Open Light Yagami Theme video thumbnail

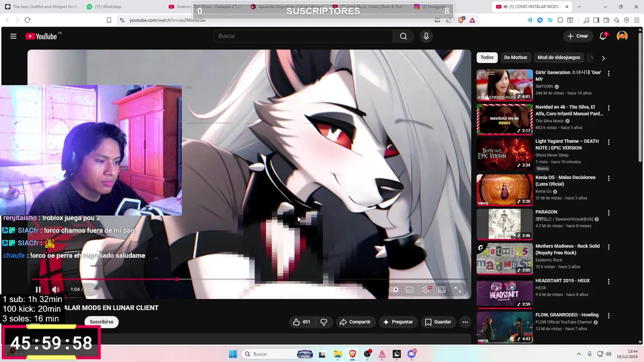coord(505,154)
